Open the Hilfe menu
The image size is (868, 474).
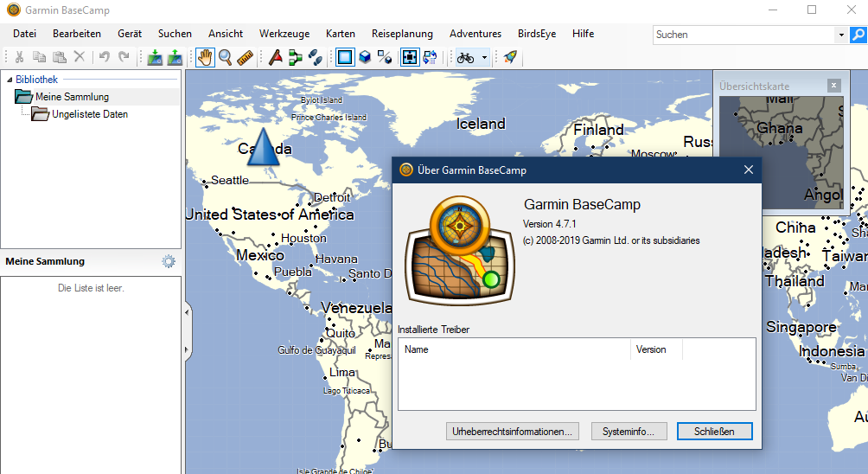(584, 34)
